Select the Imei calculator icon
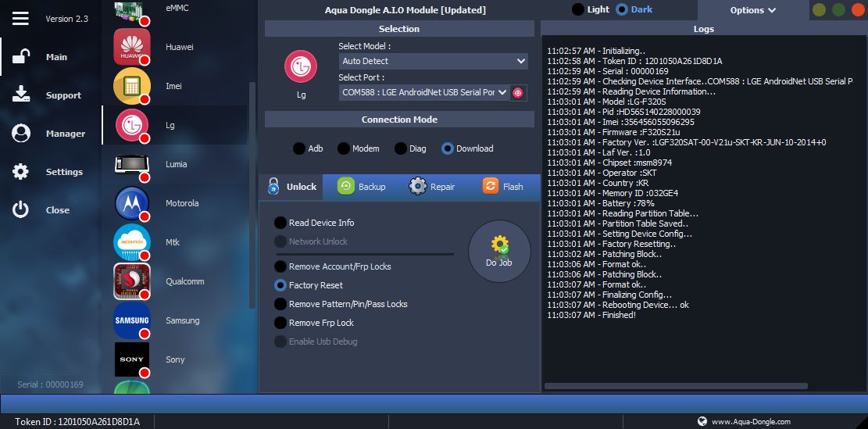The width and height of the screenshot is (868, 429). pyautogui.click(x=132, y=86)
